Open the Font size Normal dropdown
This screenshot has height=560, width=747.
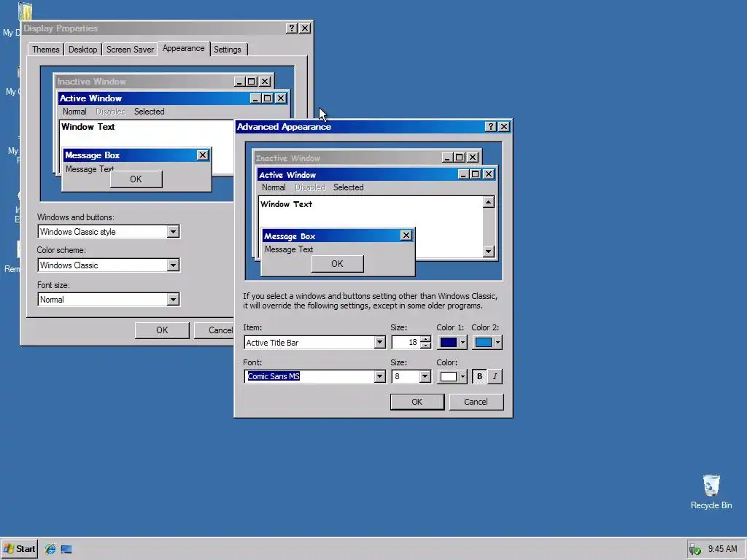tap(173, 300)
